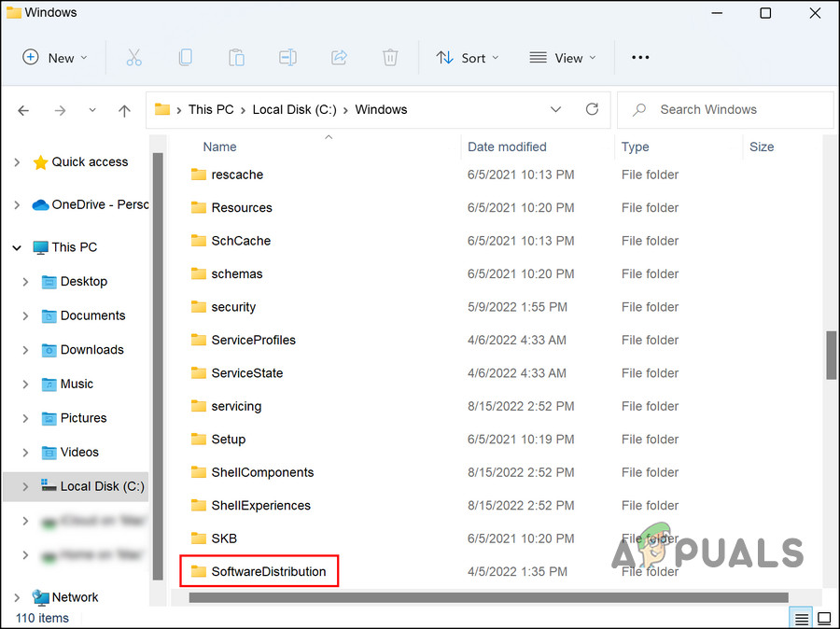Viewport: 840px width, 629px height.
Task: Select the Resources folder
Action: point(242,207)
